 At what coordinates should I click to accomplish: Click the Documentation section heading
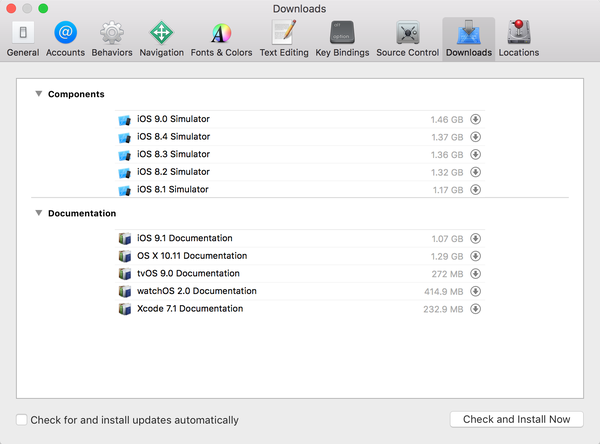click(x=82, y=213)
